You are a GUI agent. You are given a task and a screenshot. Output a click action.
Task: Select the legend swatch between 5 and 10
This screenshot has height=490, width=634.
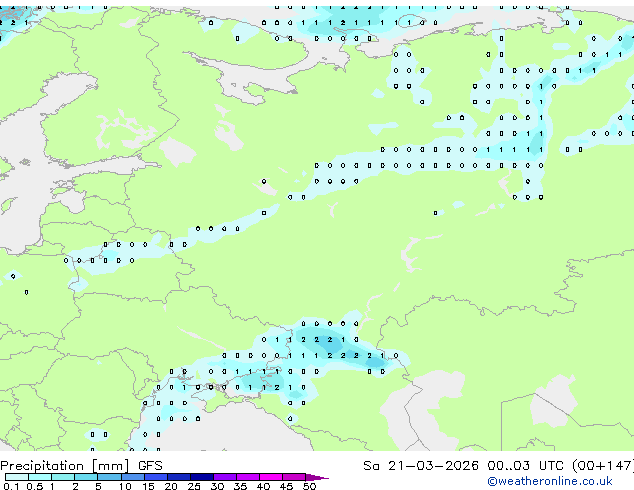[x=110, y=477]
